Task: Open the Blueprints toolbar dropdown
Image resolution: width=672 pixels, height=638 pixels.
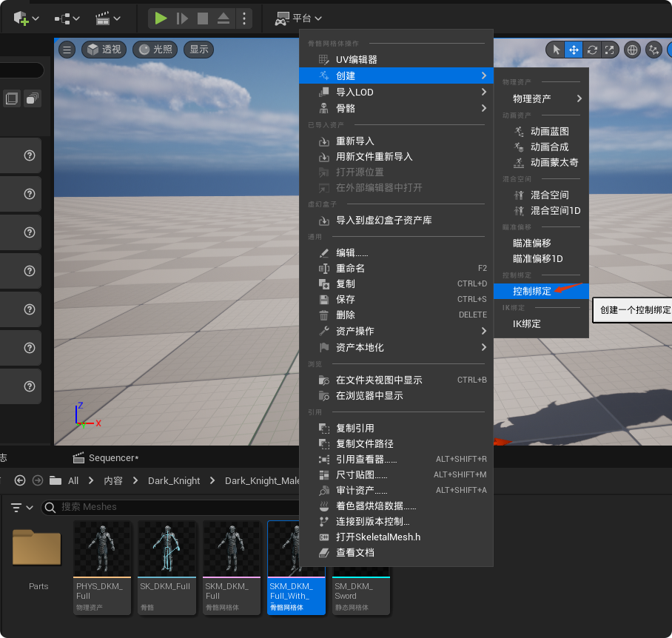Action: [67, 19]
